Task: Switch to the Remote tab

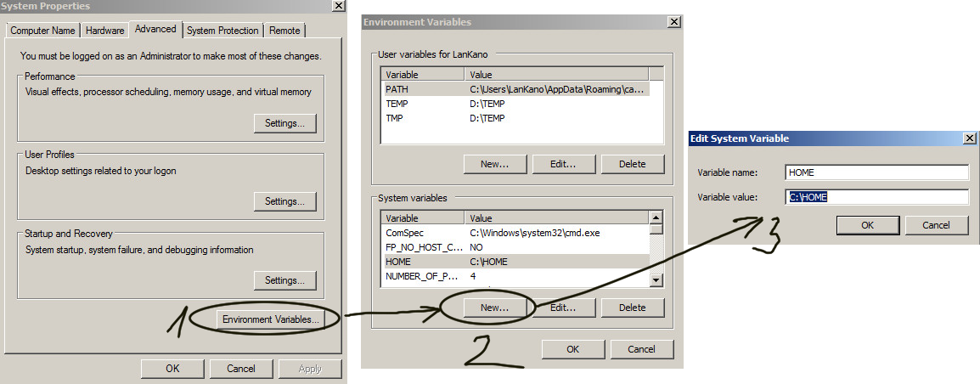Action: coord(284,30)
